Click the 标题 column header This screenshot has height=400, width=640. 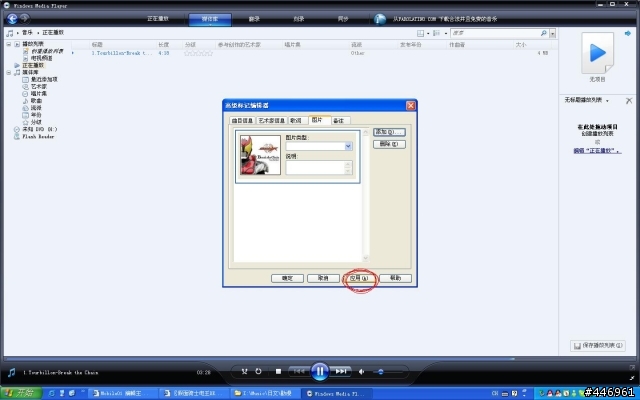point(97,44)
